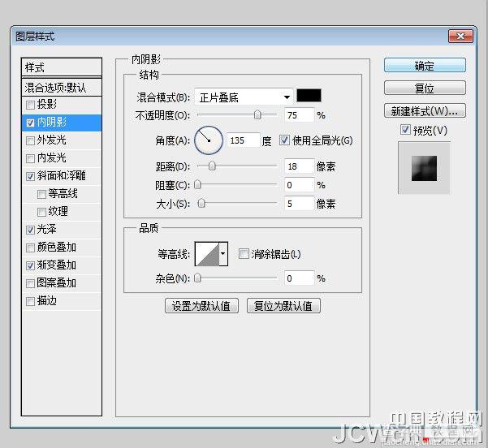Image resolution: width=488 pixels, height=448 pixels.
Task: Enable 消除锯齿 anti-aliased checkbox
Action: coord(244,253)
